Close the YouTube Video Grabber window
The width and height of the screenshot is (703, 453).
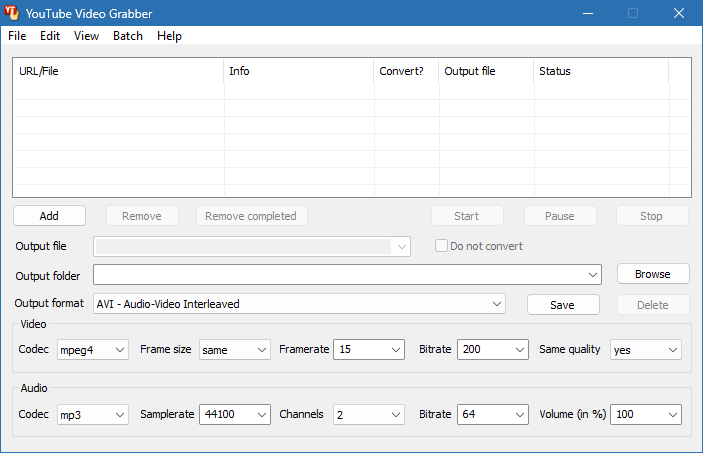(679, 13)
